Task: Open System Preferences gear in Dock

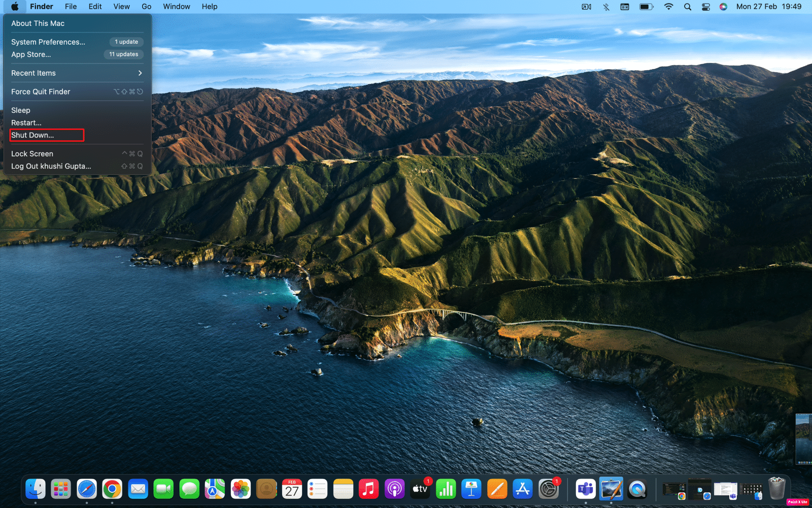Action: (x=548, y=489)
